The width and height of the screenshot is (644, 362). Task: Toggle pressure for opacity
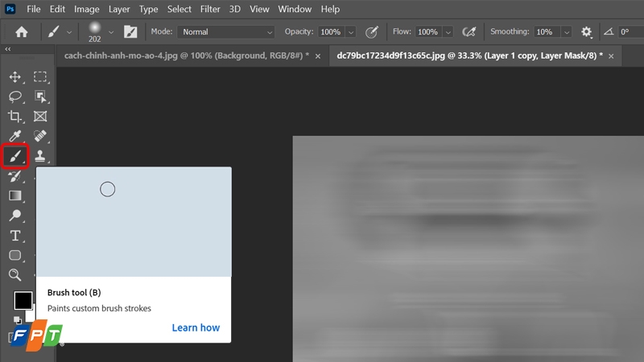[x=372, y=31]
